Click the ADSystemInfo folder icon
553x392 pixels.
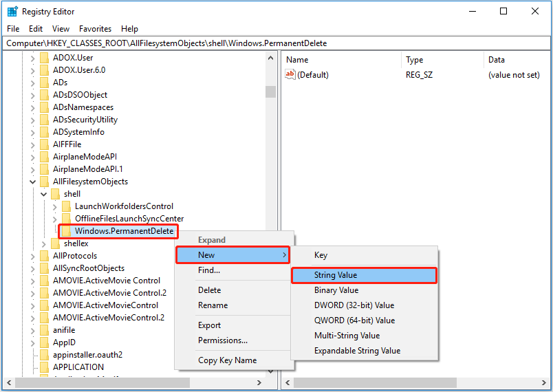click(44, 132)
